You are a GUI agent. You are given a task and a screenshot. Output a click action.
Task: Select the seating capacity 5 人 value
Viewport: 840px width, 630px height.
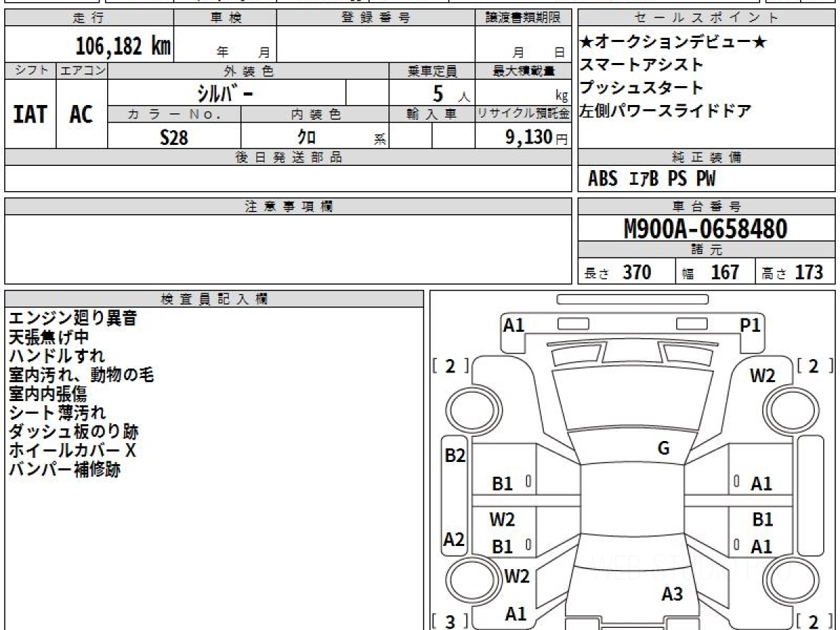[451, 94]
